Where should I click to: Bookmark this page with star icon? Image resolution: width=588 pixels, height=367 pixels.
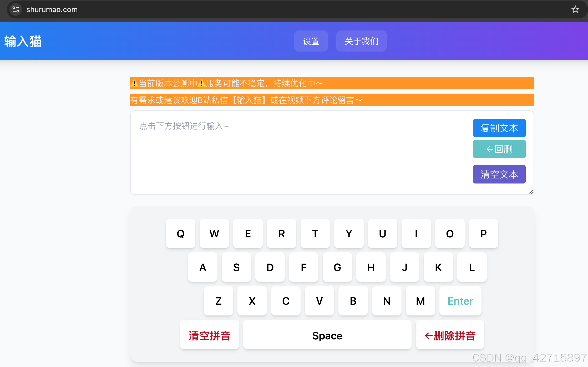pyautogui.click(x=575, y=9)
